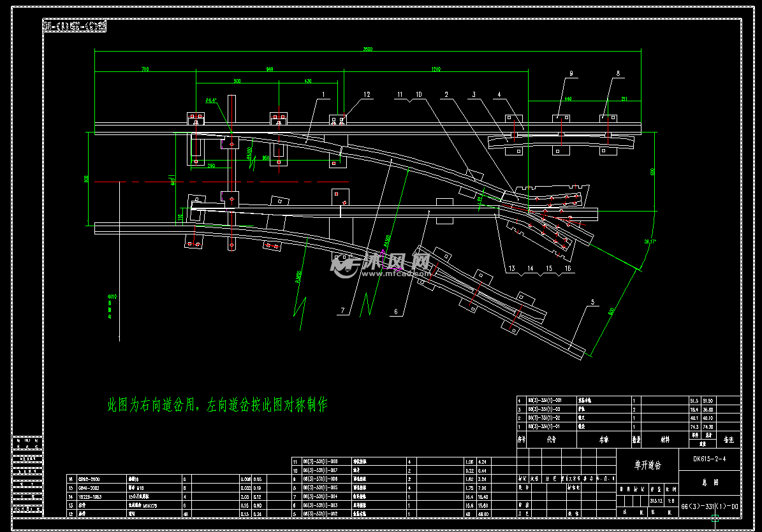Select the green Chinese note text
Image resolution: width=762 pixels, height=532 pixels.
[x=217, y=405]
